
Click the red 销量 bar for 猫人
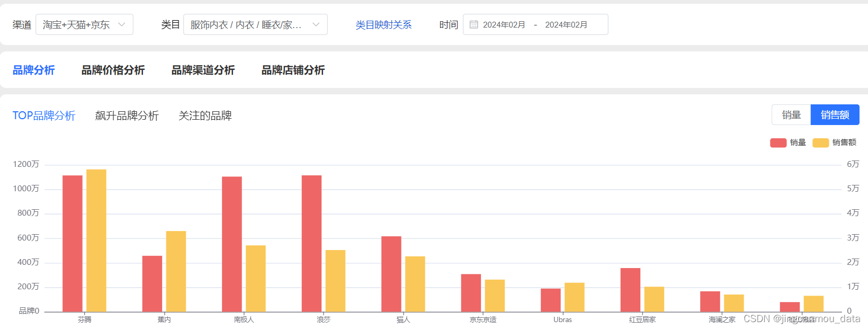click(x=391, y=274)
